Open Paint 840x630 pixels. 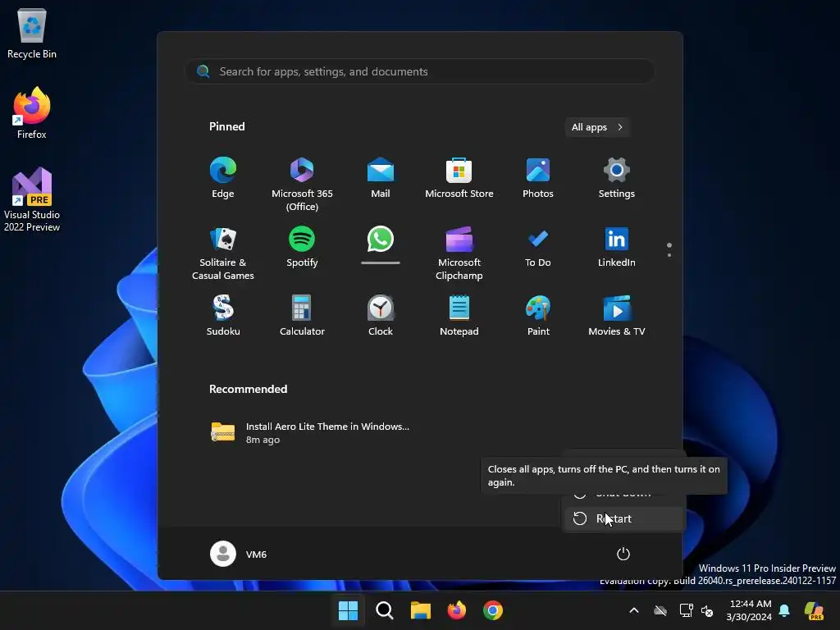coord(538,316)
